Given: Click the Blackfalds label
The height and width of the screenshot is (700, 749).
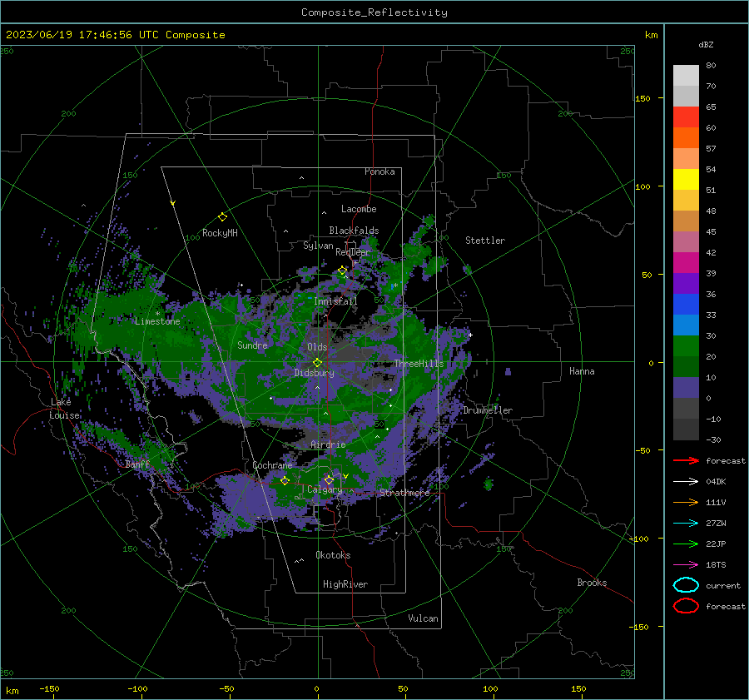Looking at the screenshot, I should [354, 231].
